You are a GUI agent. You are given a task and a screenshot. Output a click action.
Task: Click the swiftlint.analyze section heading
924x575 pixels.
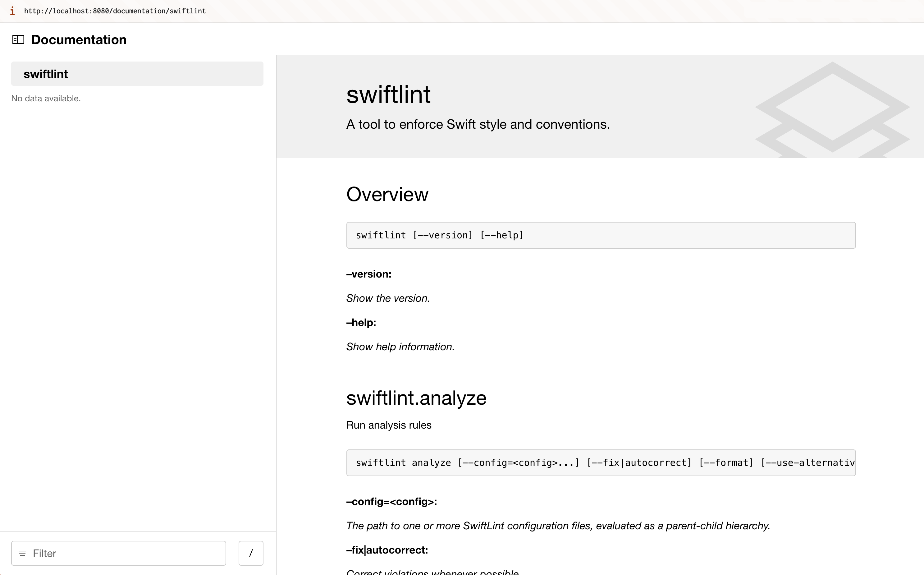(416, 398)
